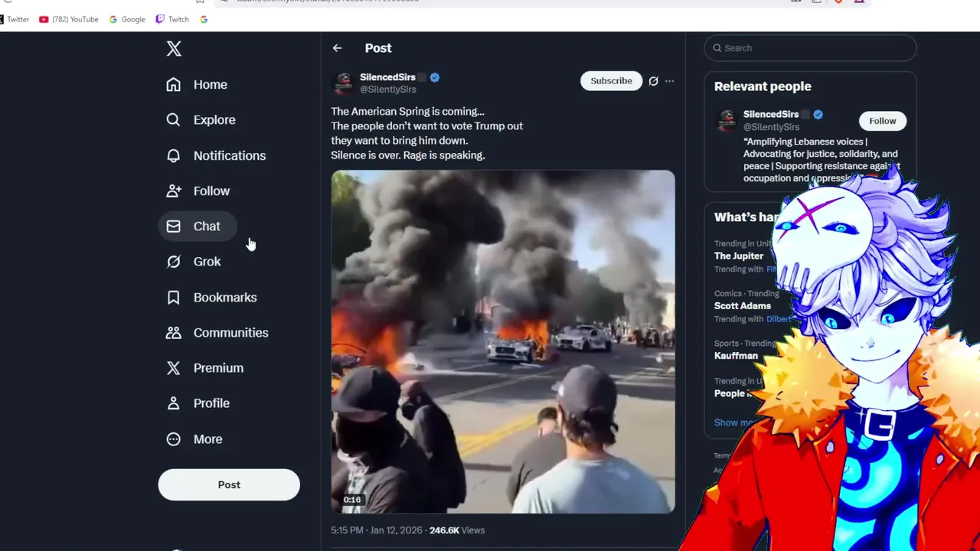This screenshot has height=551, width=980.
Task: Open the Twitch bookmark in bookmarks bar
Action: click(172, 19)
